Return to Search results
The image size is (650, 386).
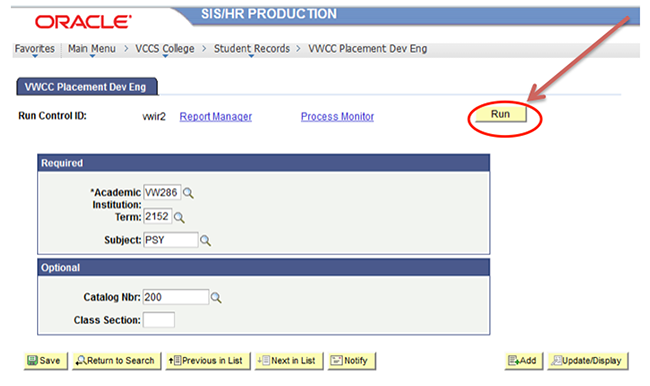[116, 361]
